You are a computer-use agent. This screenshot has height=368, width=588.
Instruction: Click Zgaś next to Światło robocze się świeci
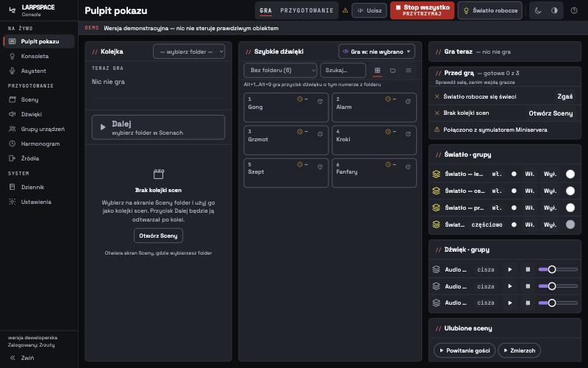click(564, 96)
